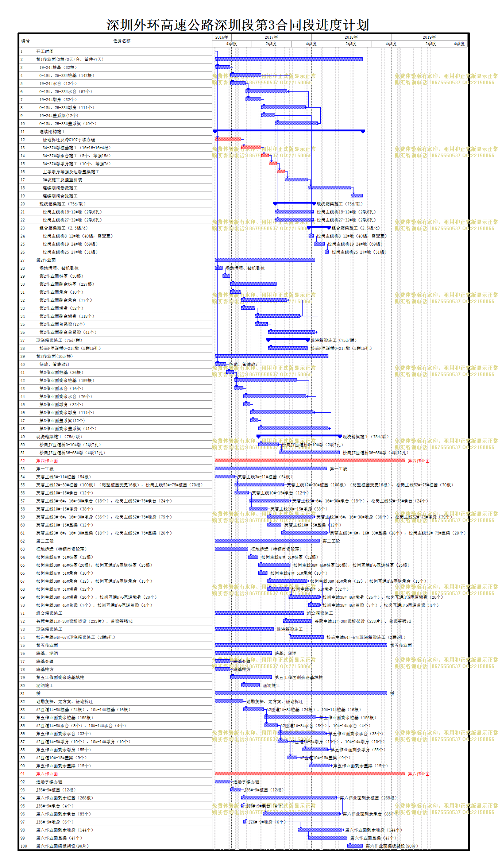The image size is (498, 868).
Task: Select red task name 第六作业面 in task list
Action: [47, 774]
